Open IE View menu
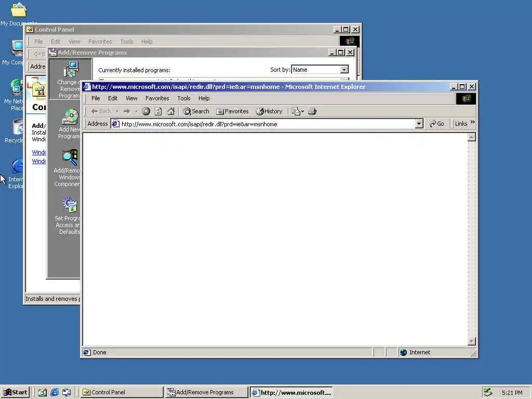Image resolution: width=532 pixels, height=399 pixels. point(131,98)
